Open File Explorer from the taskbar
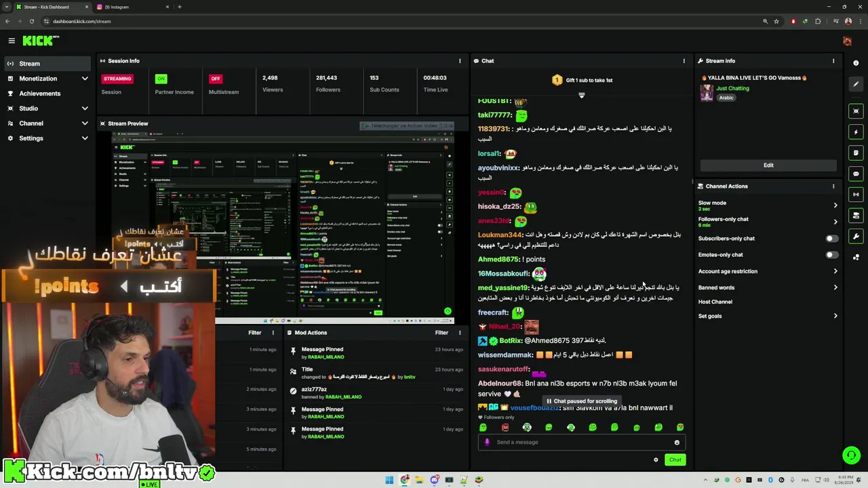This screenshot has height=488, width=868. point(419,481)
